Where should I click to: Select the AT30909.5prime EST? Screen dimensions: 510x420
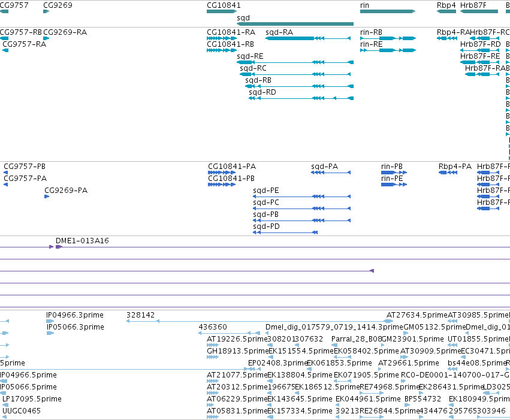coord(405,357)
